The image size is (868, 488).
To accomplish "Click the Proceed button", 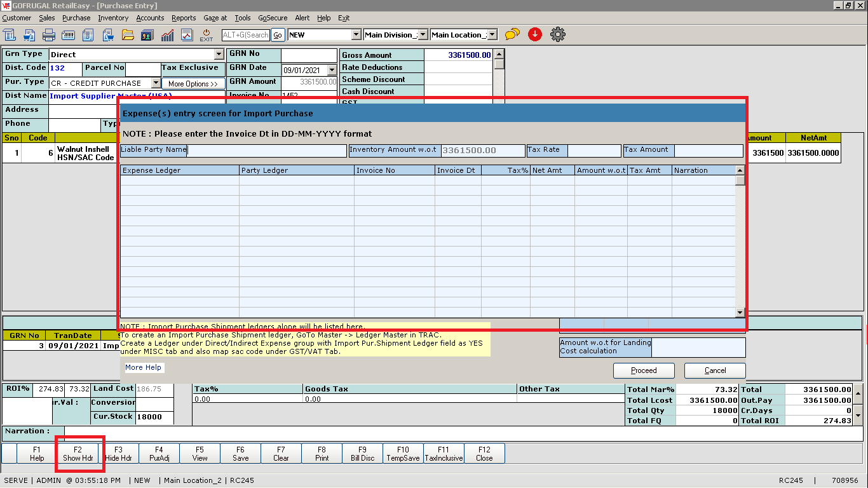I will 644,370.
